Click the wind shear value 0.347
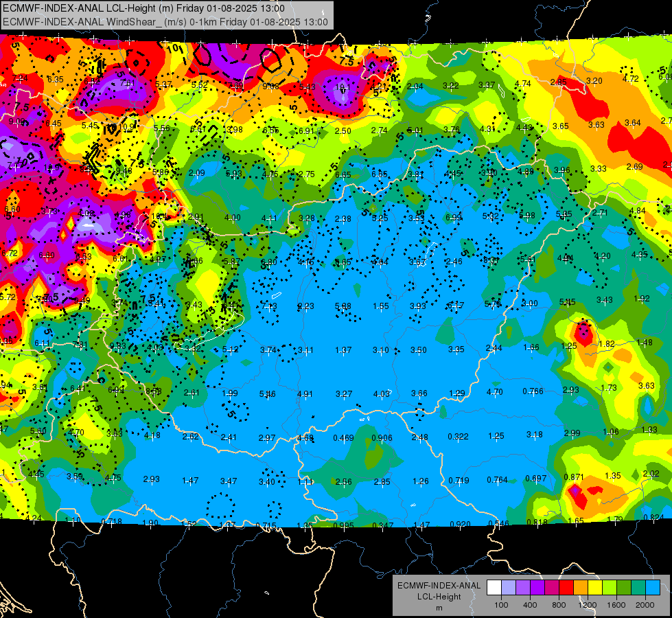 pyautogui.click(x=382, y=526)
